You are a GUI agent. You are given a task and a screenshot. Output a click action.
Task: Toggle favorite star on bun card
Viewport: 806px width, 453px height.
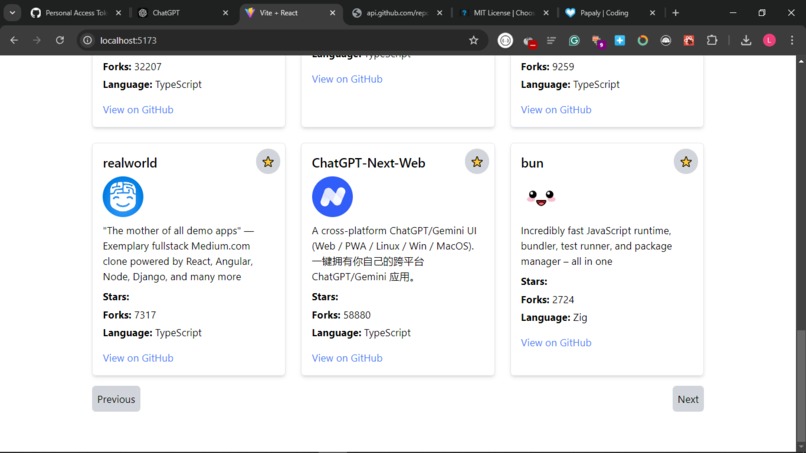pos(686,162)
